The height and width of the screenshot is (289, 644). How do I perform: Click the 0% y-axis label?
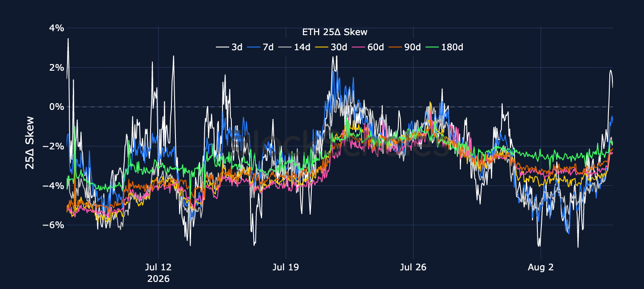[x=57, y=107]
